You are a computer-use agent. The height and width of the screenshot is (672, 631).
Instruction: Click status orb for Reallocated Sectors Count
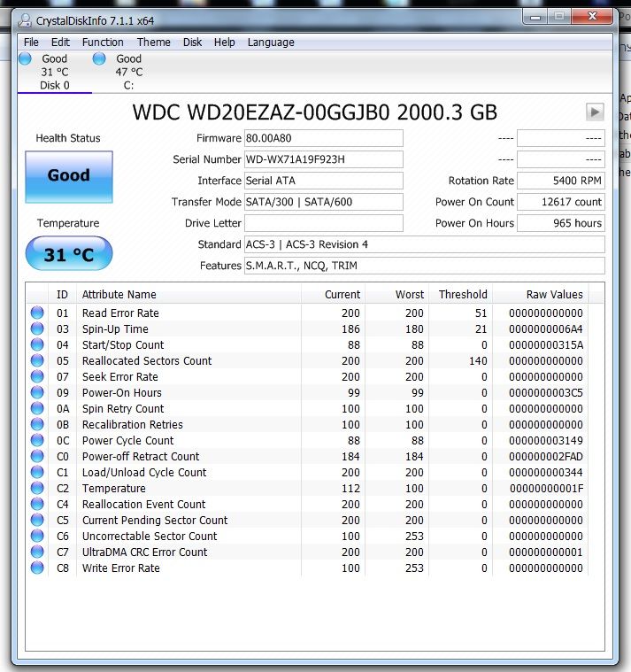pyautogui.click(x=37, y=360)
